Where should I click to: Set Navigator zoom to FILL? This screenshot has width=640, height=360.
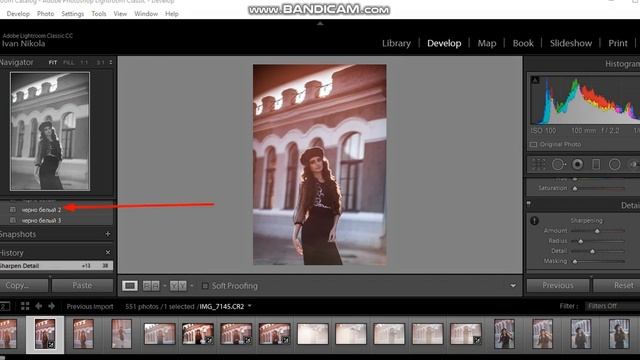click(x=69, y=62)
